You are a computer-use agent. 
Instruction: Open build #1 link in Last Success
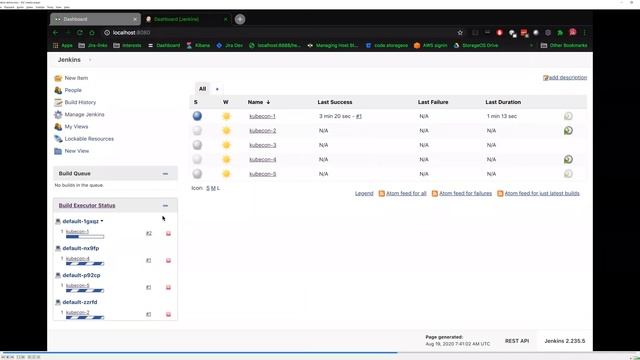(359, 116)
